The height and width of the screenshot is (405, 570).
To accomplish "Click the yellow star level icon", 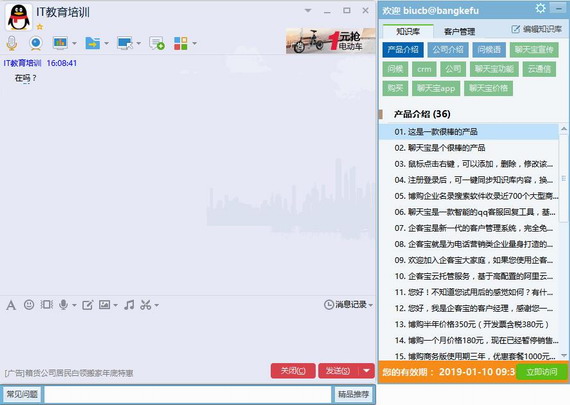I will 40,27.
